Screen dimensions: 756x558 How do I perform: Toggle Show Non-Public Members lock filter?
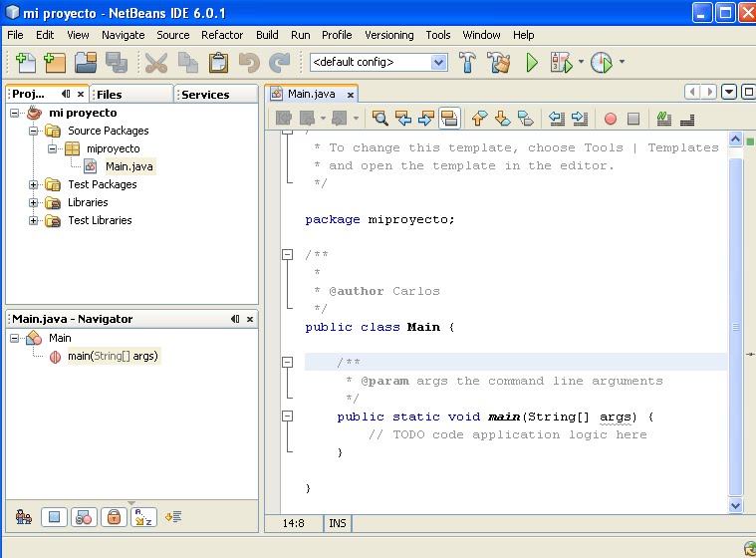(114, 517)
